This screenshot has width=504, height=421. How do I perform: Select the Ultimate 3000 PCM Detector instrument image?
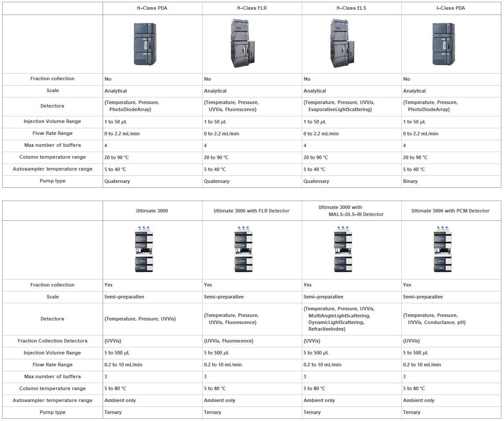click(444, 250)
